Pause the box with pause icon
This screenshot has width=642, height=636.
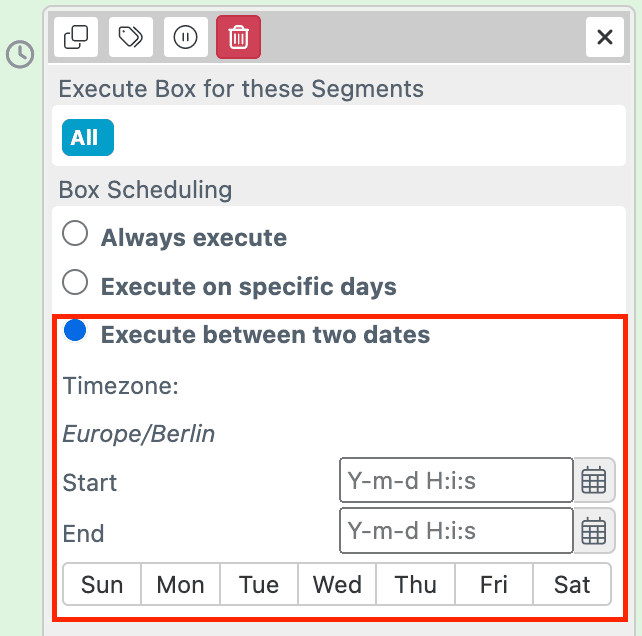pyautogui.click(x=185, y=38)
